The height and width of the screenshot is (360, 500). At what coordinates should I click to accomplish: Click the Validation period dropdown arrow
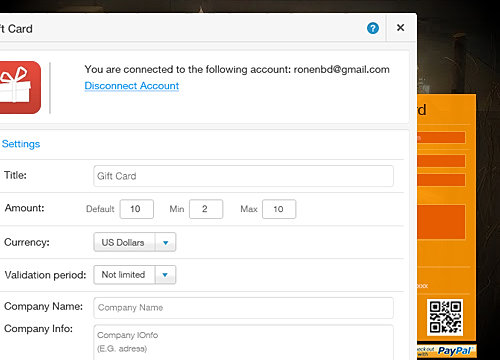point(165,275)
